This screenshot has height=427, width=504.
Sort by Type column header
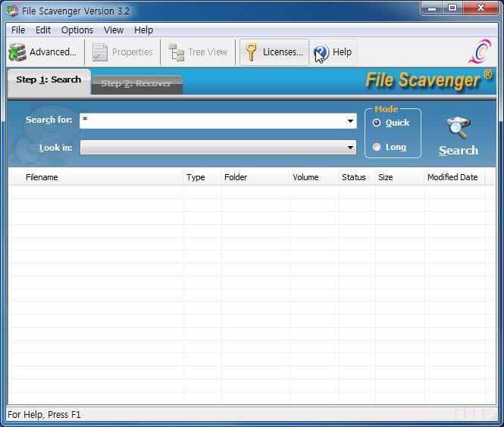click(x=202, y=177)
